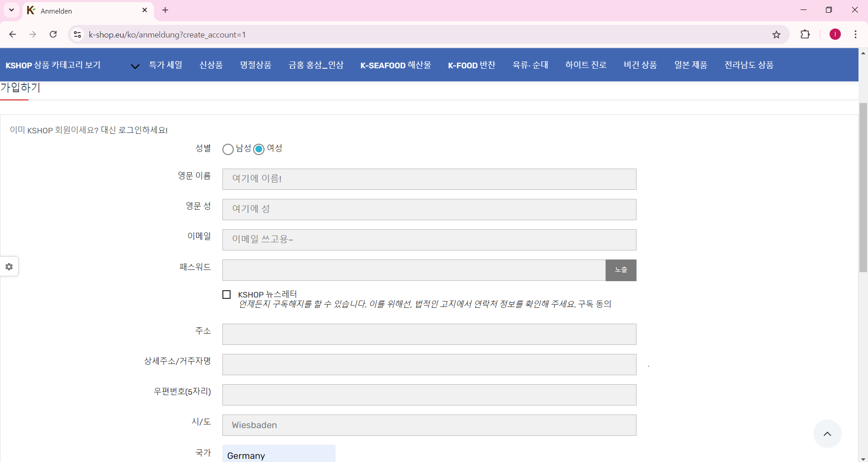The width and height of the screenshot is (868, 462).
Task: Click the scrollbar up arrow
Action: [863, 52]
